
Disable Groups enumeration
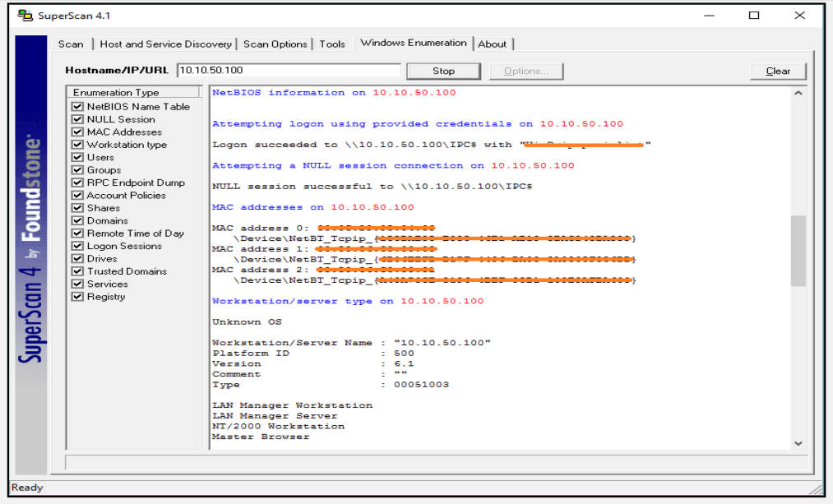[76, 169]
